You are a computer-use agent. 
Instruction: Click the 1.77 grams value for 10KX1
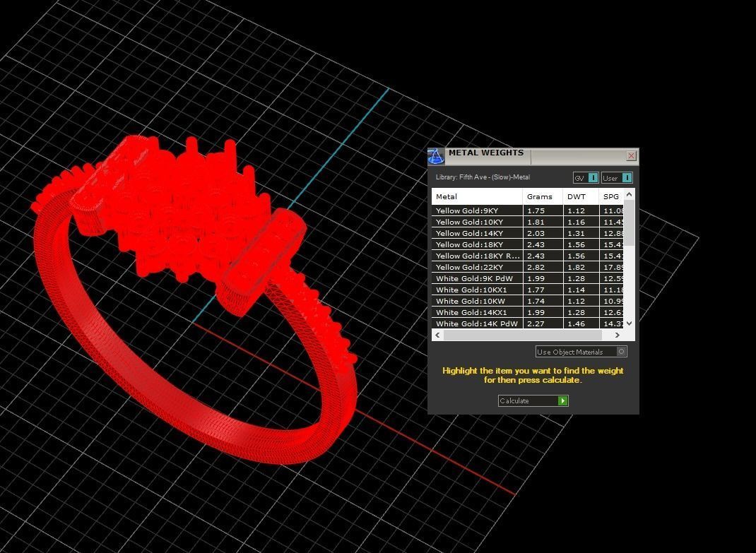[x=536, y=290]
